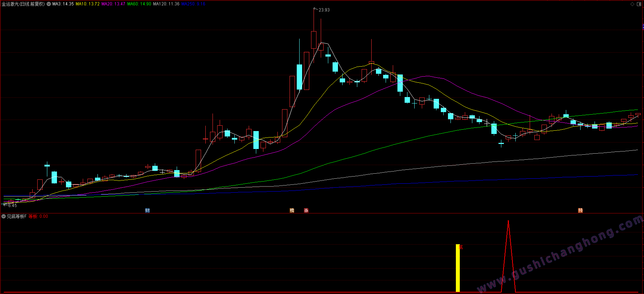
Task: Click the MA120: 11.36 label
Action: pyautogui.click(x=166, y=4)
